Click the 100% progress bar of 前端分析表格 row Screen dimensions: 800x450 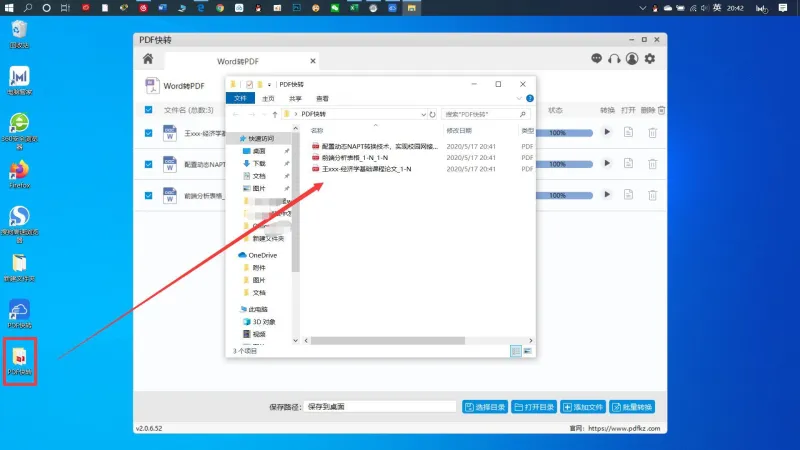(564, 195)
